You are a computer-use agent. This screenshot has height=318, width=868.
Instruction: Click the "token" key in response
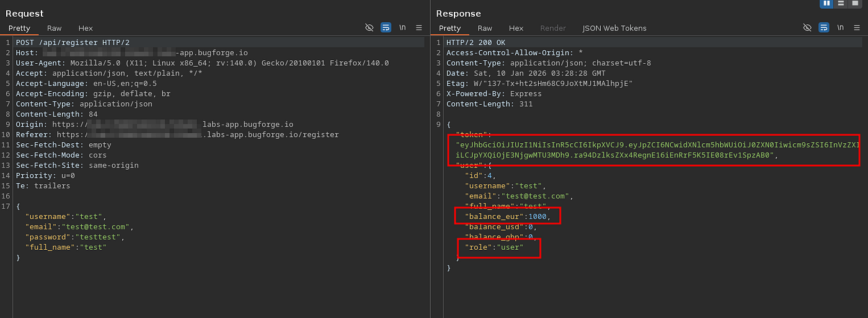tap(471, 134)
